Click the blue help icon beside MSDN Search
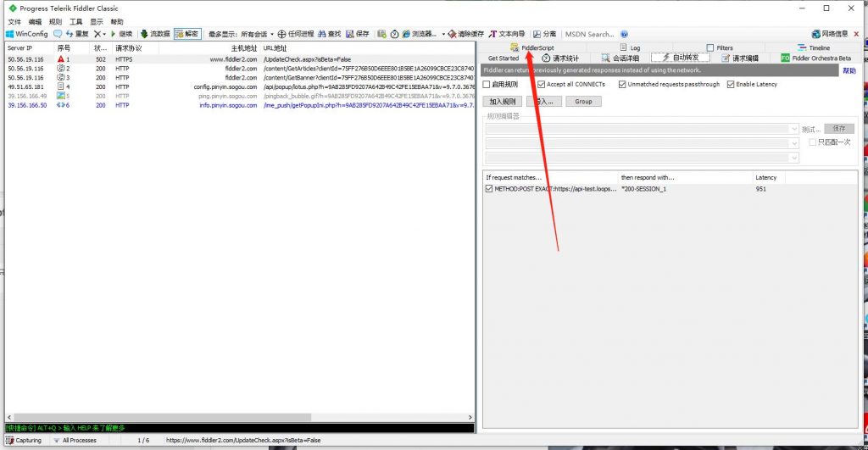The image size is (868, 450). tap(624, 34)
